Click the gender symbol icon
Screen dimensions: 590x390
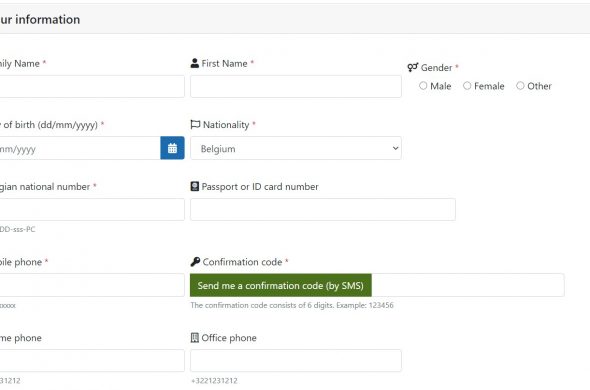(x=413, y=67)
